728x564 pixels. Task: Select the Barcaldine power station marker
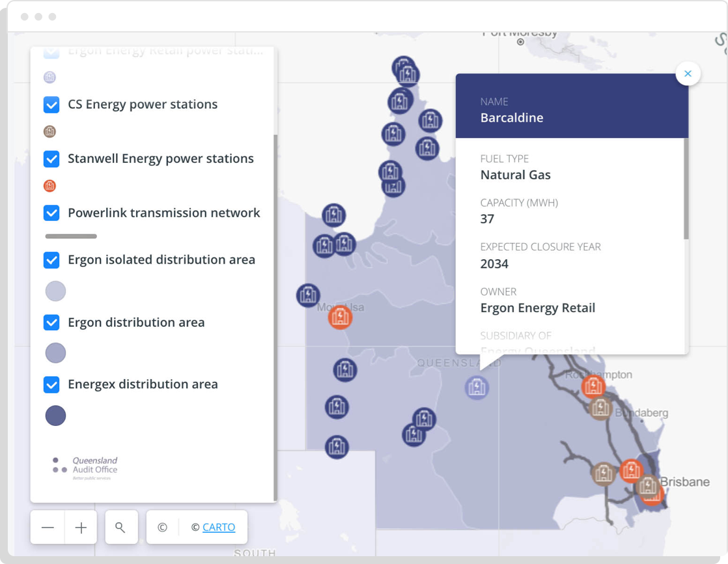click(477, 388)
